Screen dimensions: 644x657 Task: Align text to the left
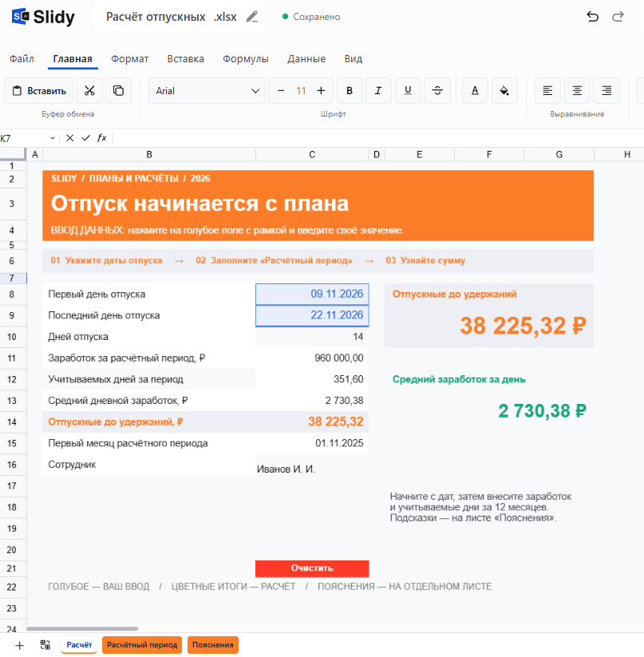click(x=547, y=90)
